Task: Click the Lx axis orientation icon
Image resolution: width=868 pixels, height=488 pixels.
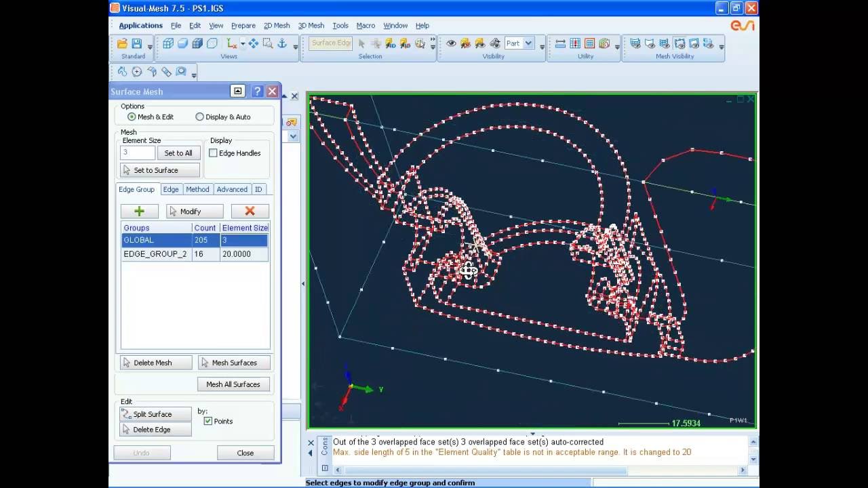Action: click(232, 43)
